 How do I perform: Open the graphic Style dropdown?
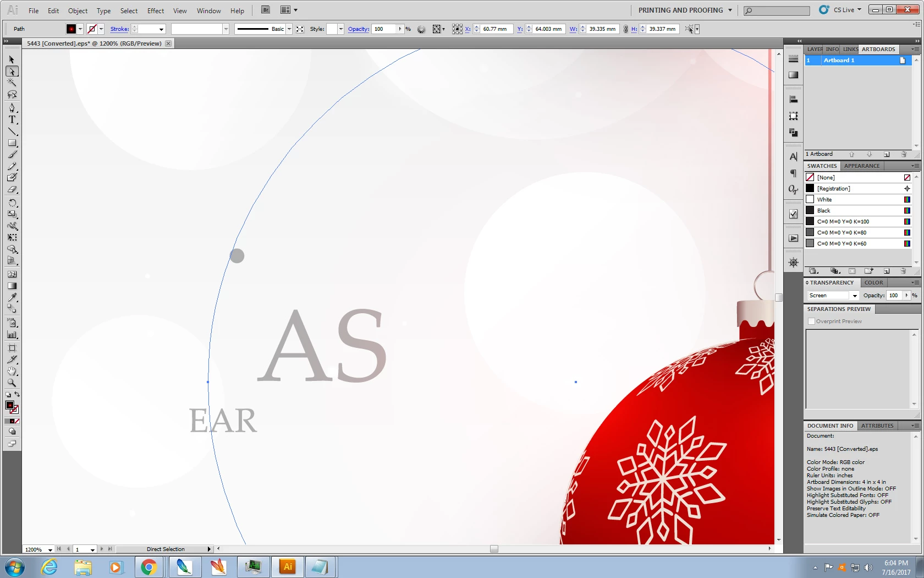click(x=341, y=29)
